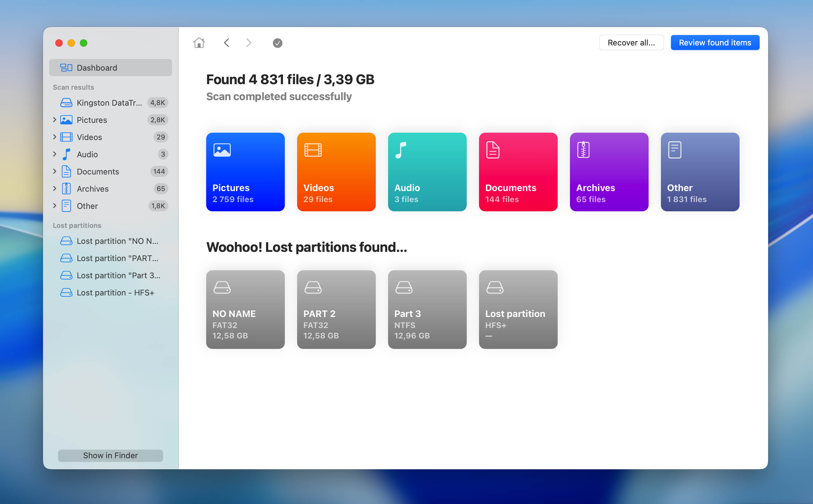Expand the Archives sidebar chevron

pyautogui.click(x=54, y=189)
